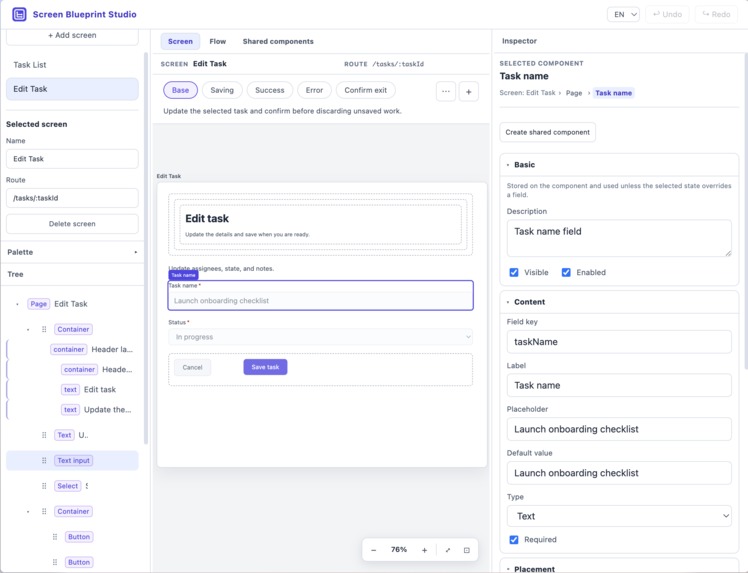Click the Field key input
This screenshot has width=748, height=573.
point(619,342)
